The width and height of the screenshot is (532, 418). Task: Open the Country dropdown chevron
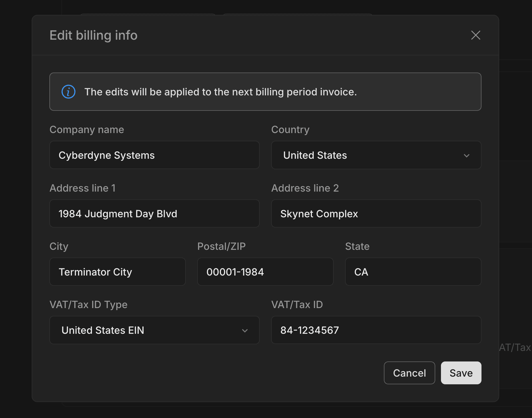[467, 156]
